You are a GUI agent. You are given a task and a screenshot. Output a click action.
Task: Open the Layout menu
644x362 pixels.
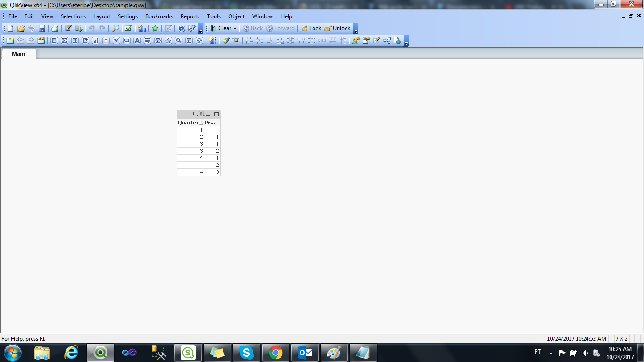(102, 16)
